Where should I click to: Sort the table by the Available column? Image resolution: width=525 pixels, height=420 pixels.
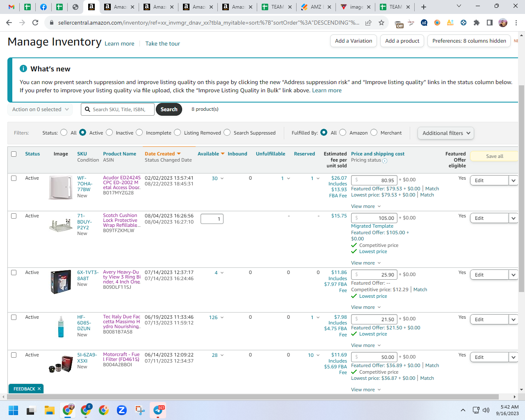(x=211, y=154)
